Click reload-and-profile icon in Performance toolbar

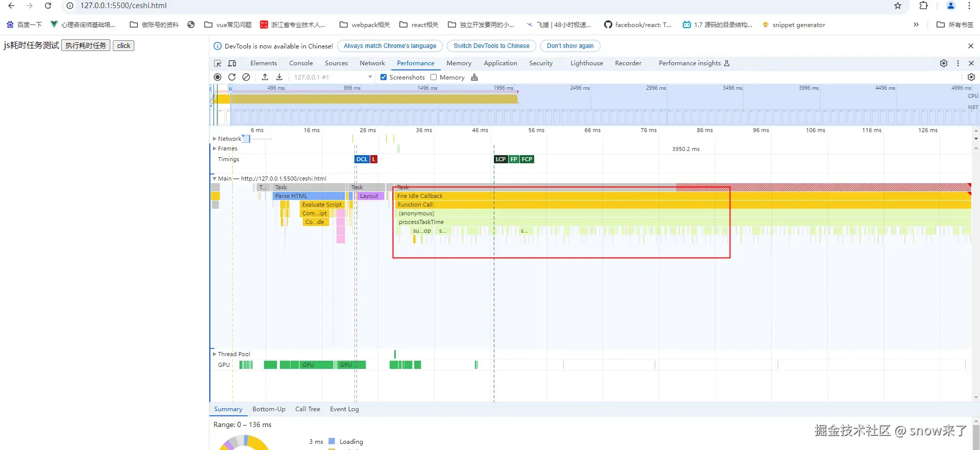[x=232, y=77]
